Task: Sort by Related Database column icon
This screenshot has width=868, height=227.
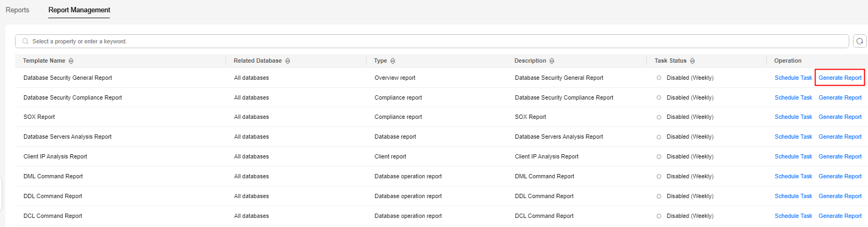Action: 288,61
